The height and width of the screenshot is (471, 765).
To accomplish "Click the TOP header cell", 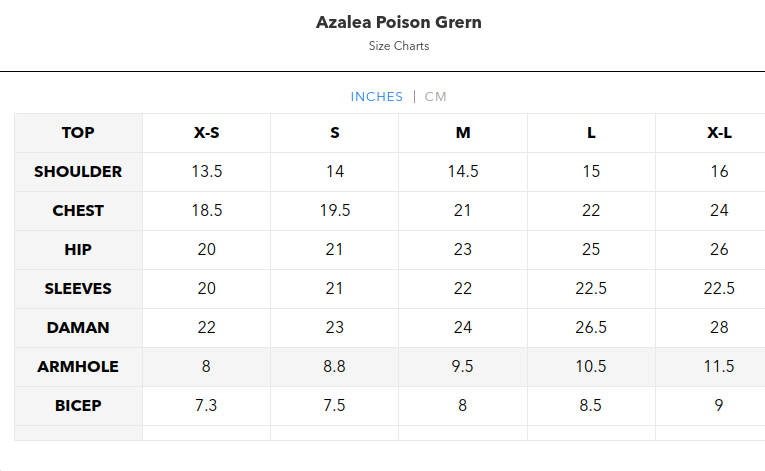I will 78,133.
